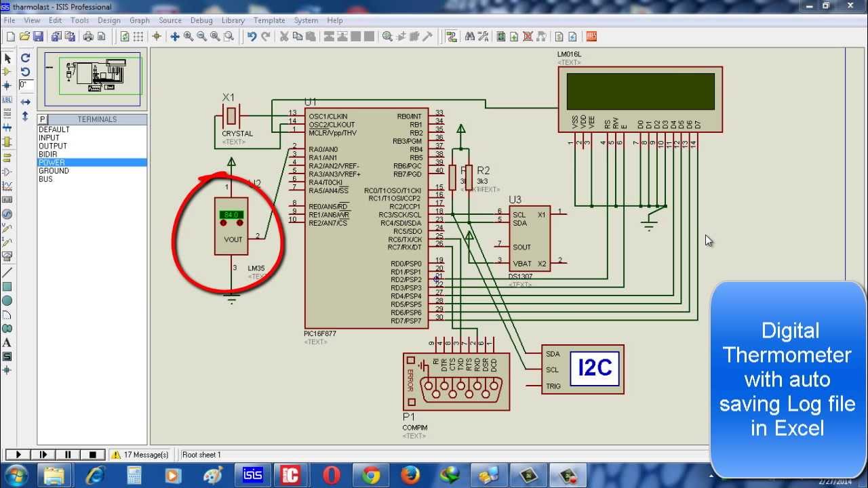Screen dimensions: 868x488
Task: Select the wire label LBL mode
Action: pyautogui.click(x=8, y=100)
